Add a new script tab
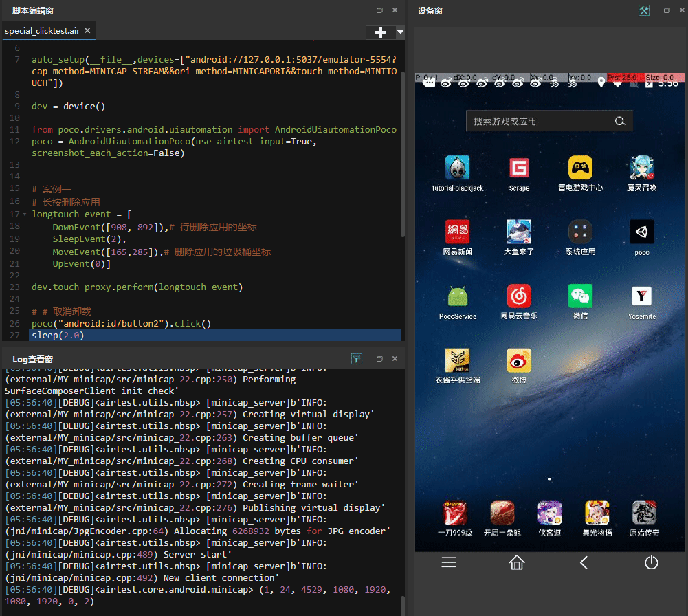 pos(381,32)
